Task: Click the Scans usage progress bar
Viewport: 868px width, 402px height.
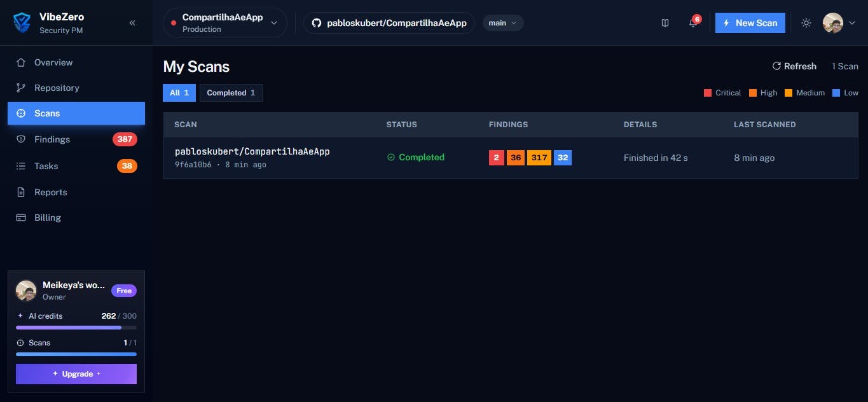Action: (76, 354)
